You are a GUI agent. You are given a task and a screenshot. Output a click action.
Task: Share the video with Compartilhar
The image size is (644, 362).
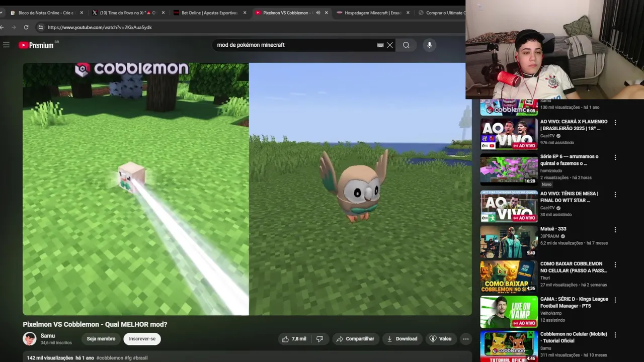coord(355,339)
